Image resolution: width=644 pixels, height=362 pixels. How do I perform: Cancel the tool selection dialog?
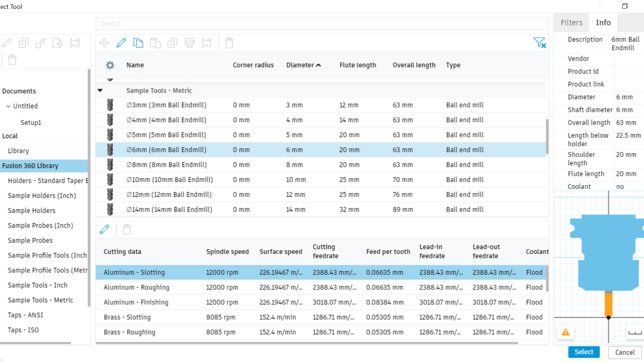pyautogui.click(x=624, y=352)
